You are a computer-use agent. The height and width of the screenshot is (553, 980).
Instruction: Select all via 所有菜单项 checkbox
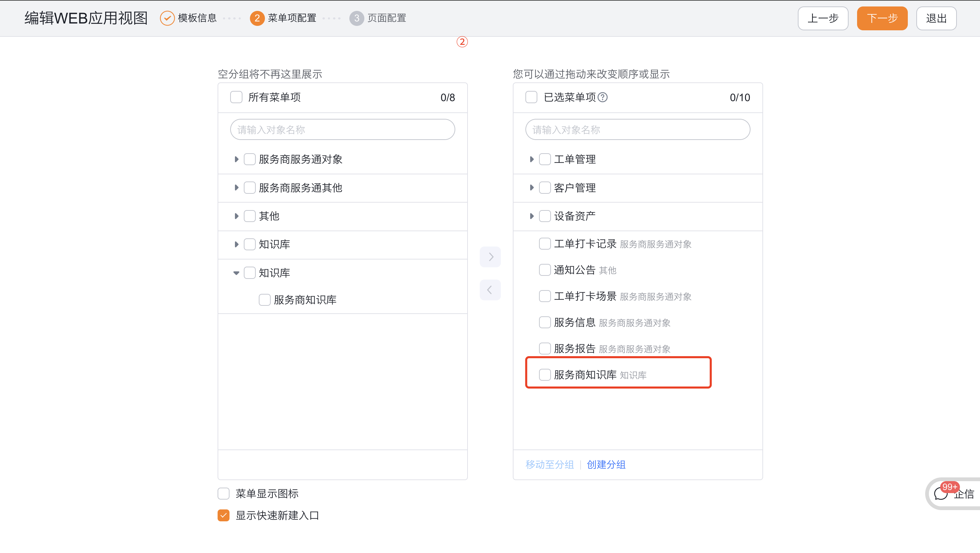click(236, 97)
